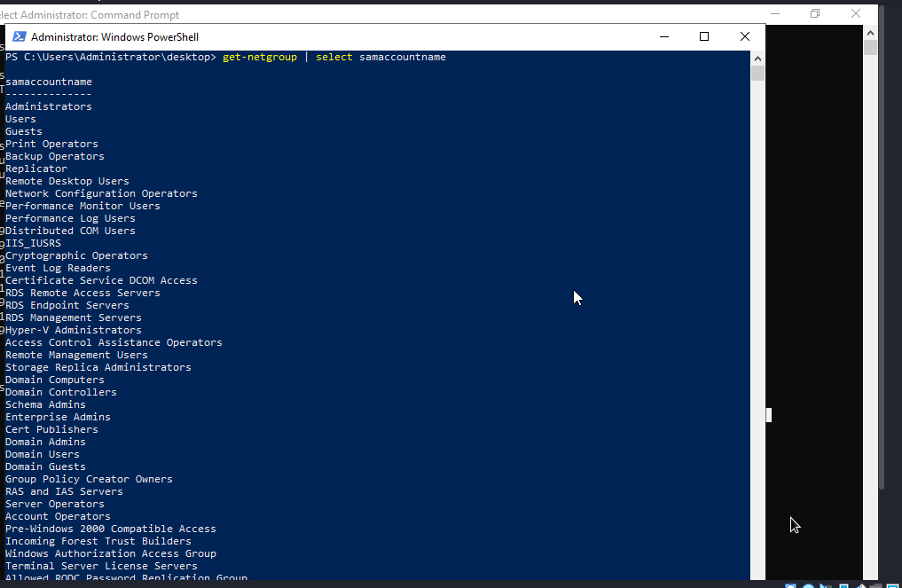
Task: Restore down the Command Prompt window
Action: 815,14
